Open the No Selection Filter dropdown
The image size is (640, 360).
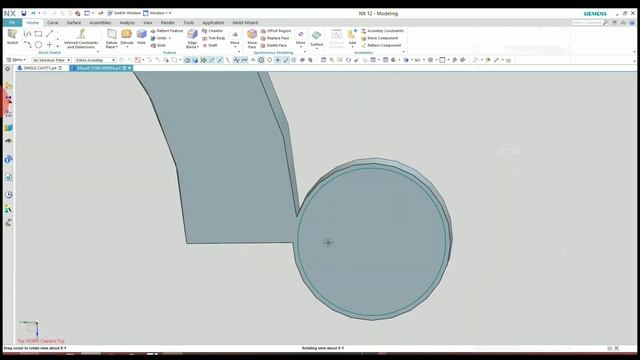coord(51,60)
